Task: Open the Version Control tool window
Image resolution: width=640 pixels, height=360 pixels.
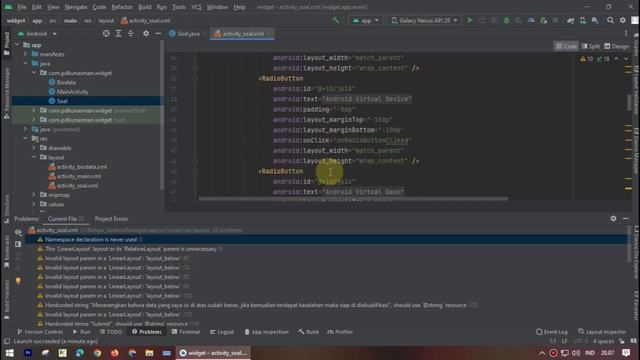Action: point(40,332)
